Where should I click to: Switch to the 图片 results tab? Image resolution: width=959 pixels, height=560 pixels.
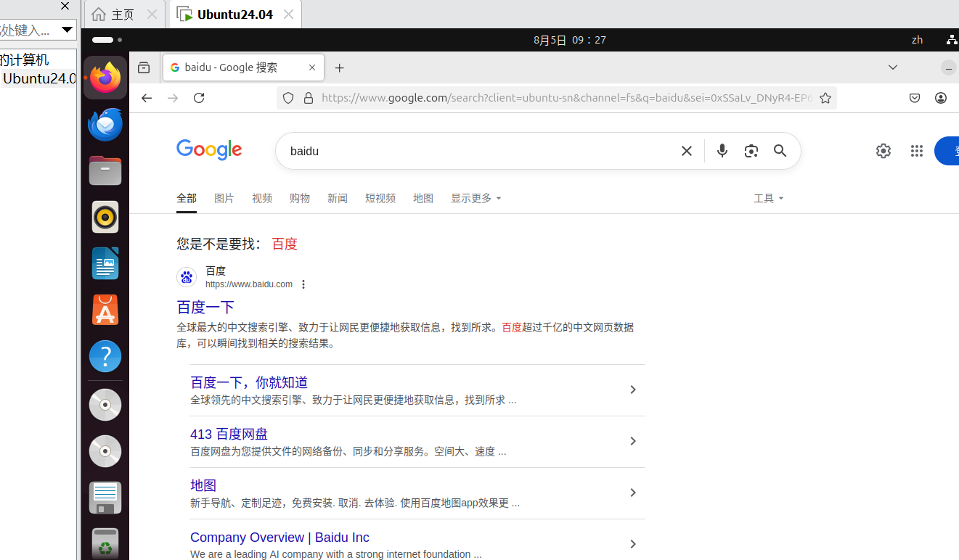[x=224, y=198]
